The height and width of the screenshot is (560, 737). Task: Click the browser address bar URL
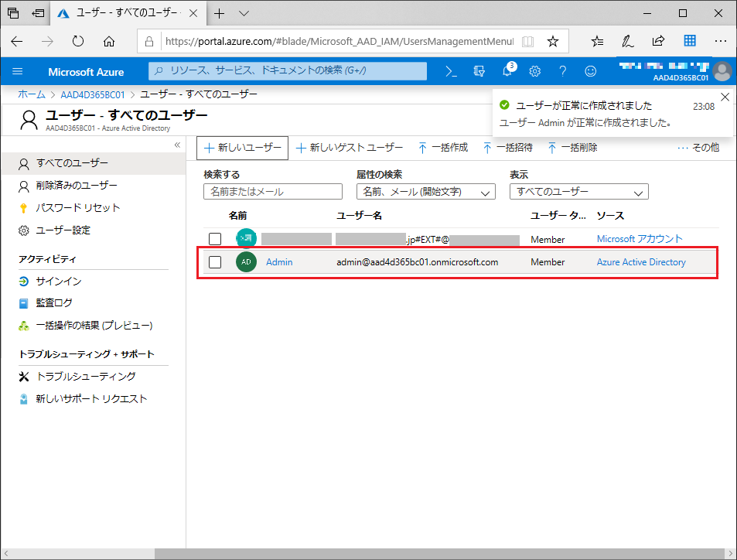(339, 41)
